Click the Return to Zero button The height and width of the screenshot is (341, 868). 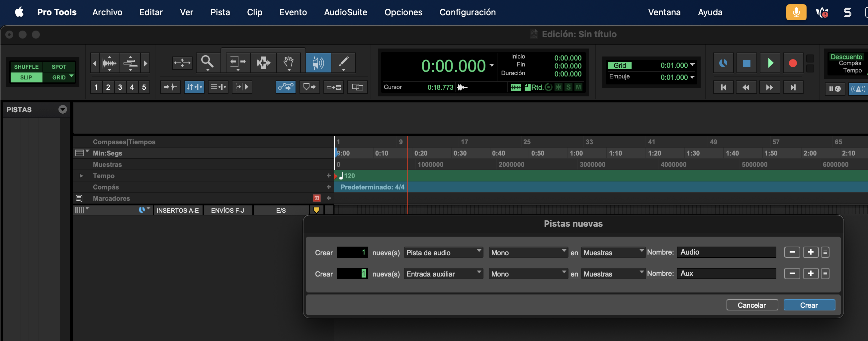pos(723,87)
